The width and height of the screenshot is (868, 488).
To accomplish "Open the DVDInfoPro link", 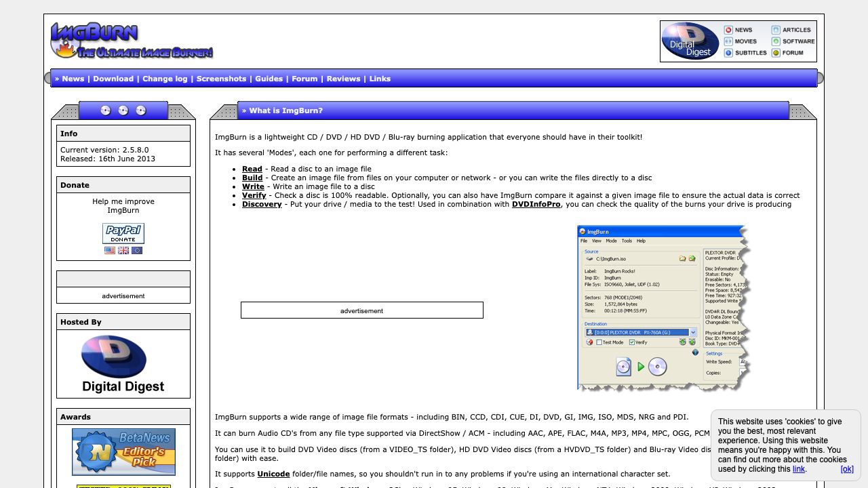I will (536, 204).
